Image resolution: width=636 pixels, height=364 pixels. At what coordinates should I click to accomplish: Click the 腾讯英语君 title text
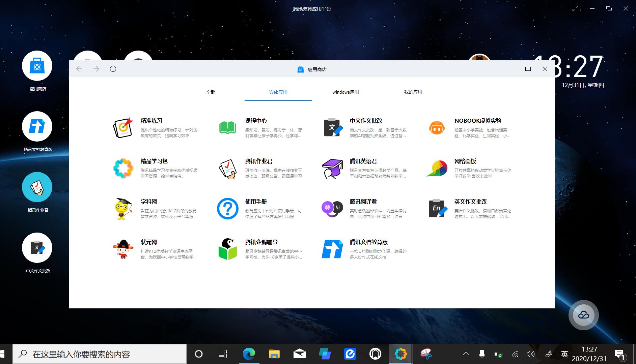click(x=363, y=161)
